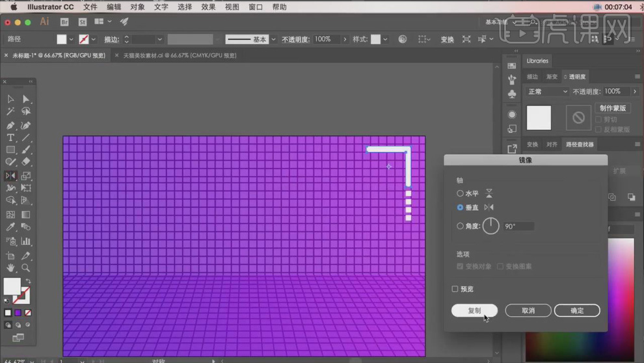Click the Transform link in control bar
The image size is (644, 363).
[448, 40]
